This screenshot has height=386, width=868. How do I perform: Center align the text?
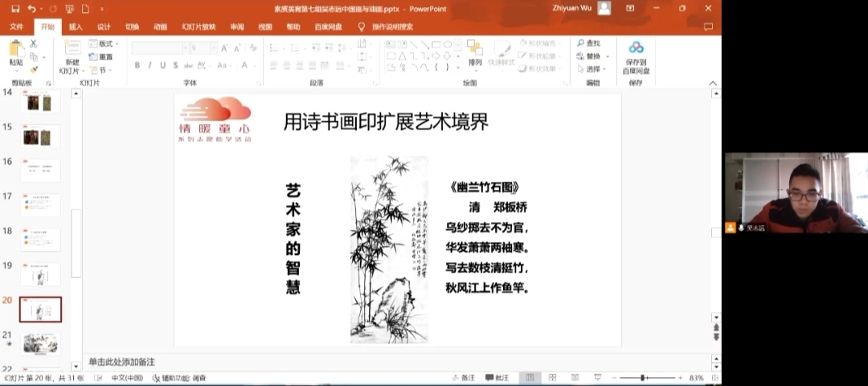(287, 65)
